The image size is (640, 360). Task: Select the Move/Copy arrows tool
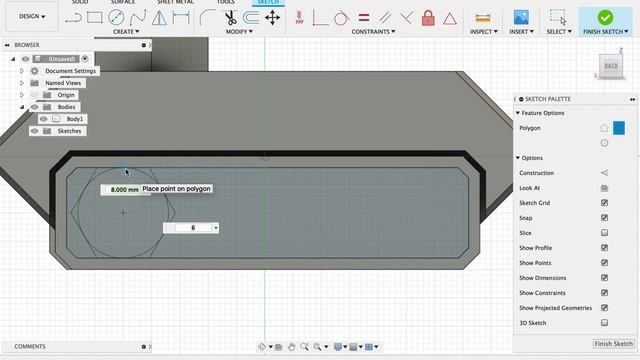pos(272,18)
